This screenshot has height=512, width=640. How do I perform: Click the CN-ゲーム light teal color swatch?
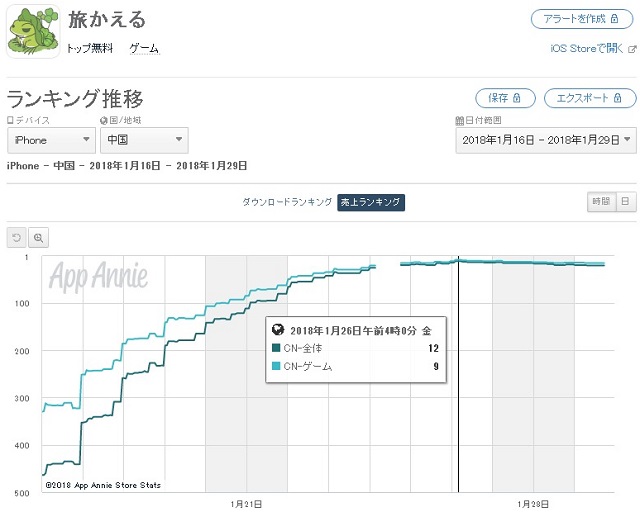point(276,367)
